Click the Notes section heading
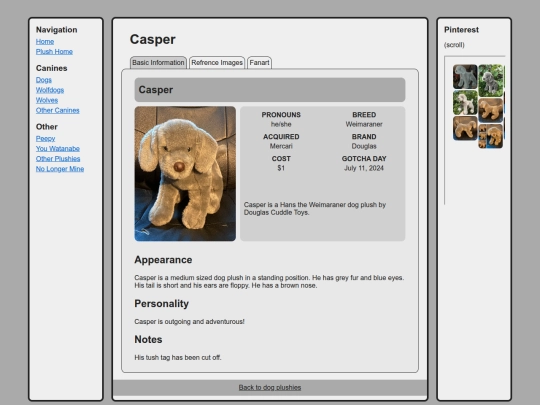This screenshot has width=540, height=405. (148, 340)
